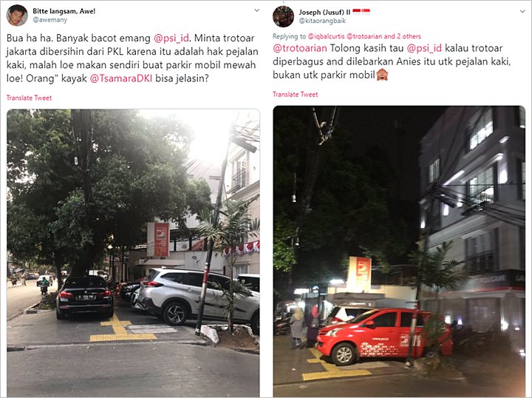Open the 'Bitte langsam, Awe!' display name
This screenshot has width=532, height=398.
pos(64,11)
